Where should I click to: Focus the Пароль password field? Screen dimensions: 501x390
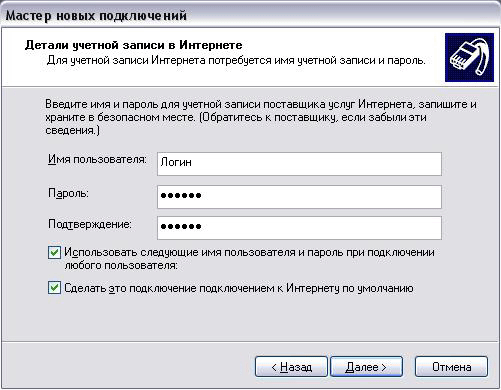[x=299, y=197]
